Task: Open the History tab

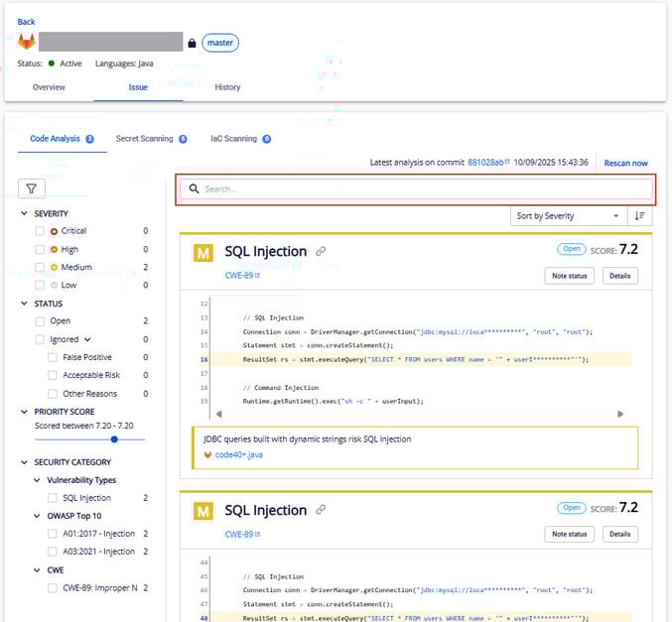Action: click(x=227, y=87)
